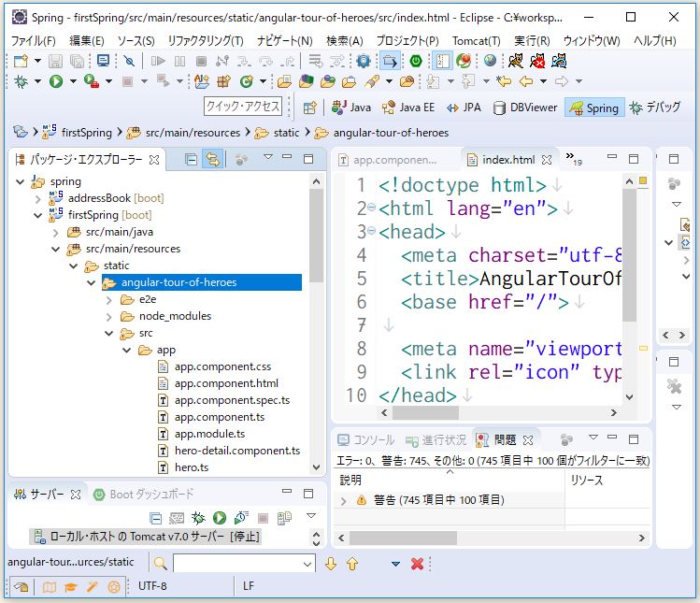Switch to the コンソール tab
The width and height of the screenshot is (700, 603).
click(366, 440)
